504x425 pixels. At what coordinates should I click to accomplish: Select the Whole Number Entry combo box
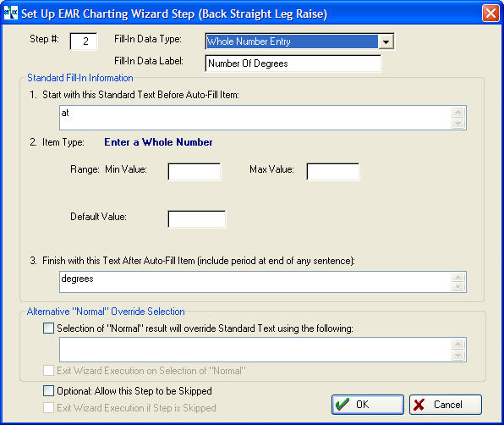point(299,41)
